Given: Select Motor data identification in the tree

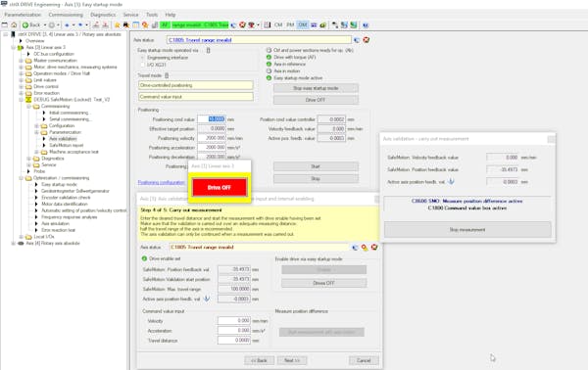Looking at the screenshot, I should tap(65, 205).
